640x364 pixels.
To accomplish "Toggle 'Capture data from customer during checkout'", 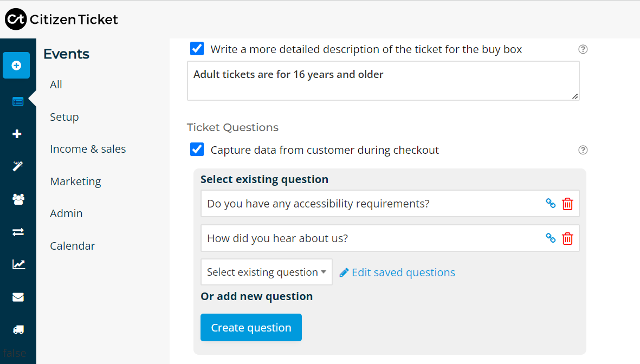I will (x=197, y=149).
